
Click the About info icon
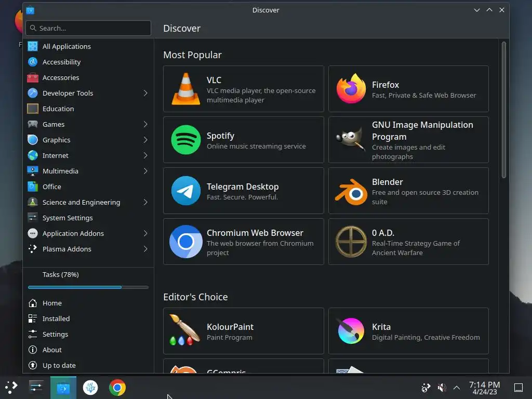click(33, 350)
